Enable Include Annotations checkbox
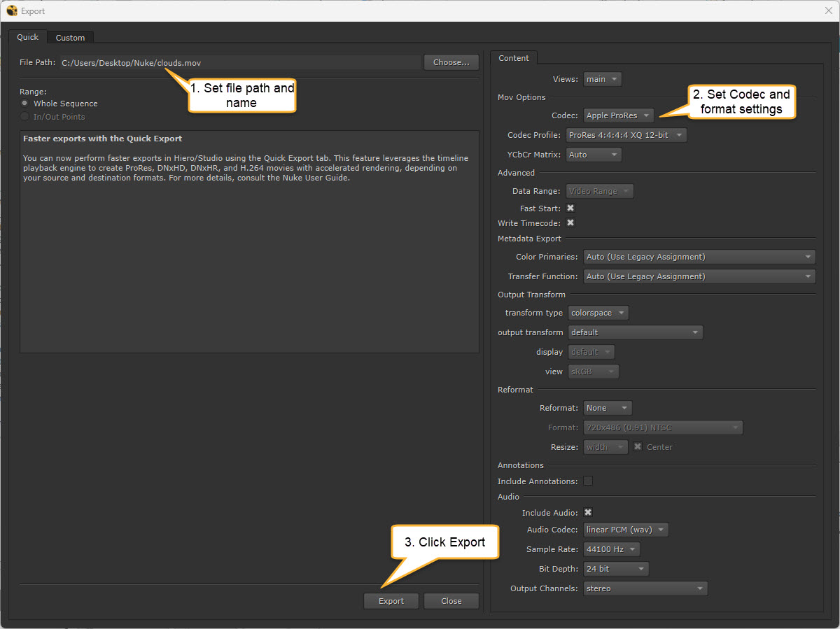Viewport: 840px width, 629px height. [x=588, y=481]
